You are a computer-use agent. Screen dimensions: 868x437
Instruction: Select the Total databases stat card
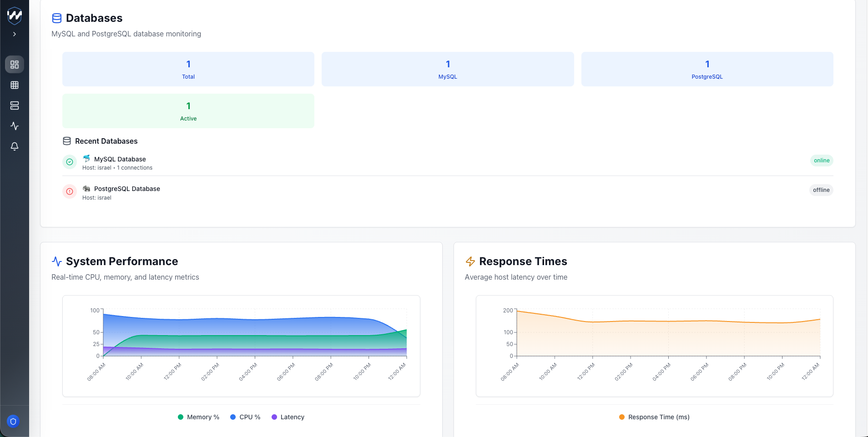tap(188, 69)
